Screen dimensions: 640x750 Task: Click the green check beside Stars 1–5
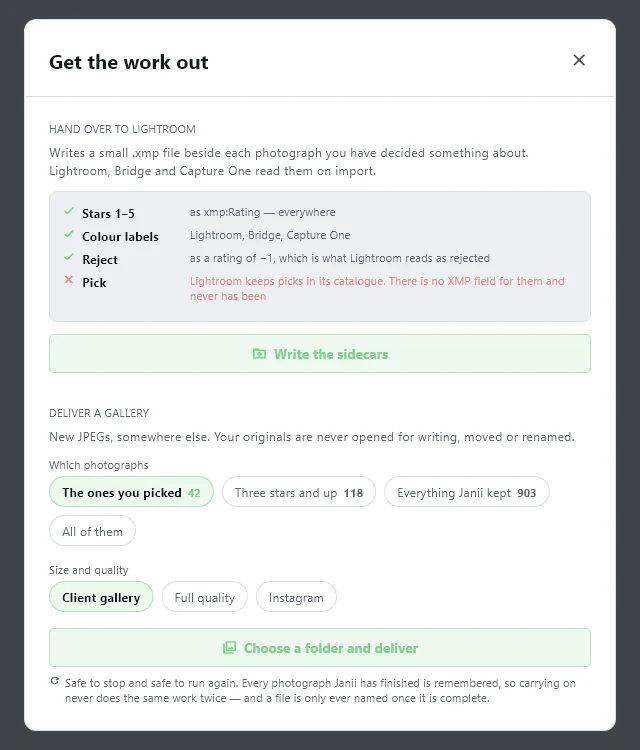pyautogui.click(x=69, y=211)
